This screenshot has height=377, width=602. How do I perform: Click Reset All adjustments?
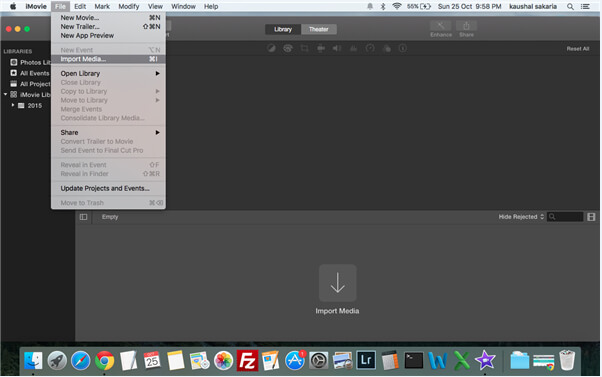(577, 49)
